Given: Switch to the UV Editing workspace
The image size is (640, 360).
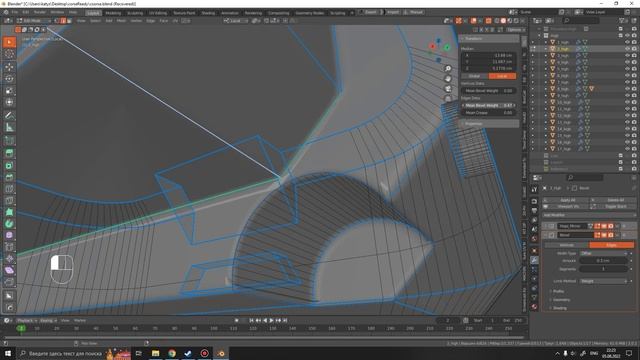Looking at the screenshot, I should pyautogui.click(x=158, y=13).
